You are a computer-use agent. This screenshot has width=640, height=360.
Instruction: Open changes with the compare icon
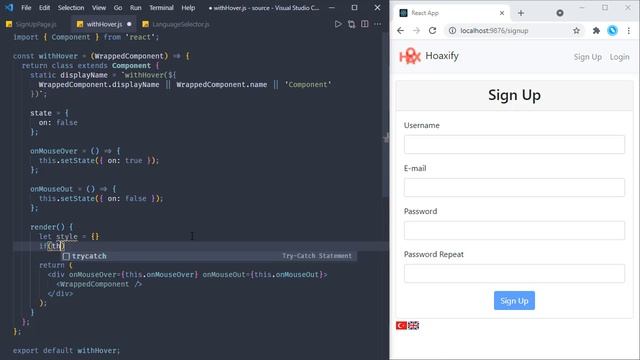pyautogui.click(x=351, y=24)
